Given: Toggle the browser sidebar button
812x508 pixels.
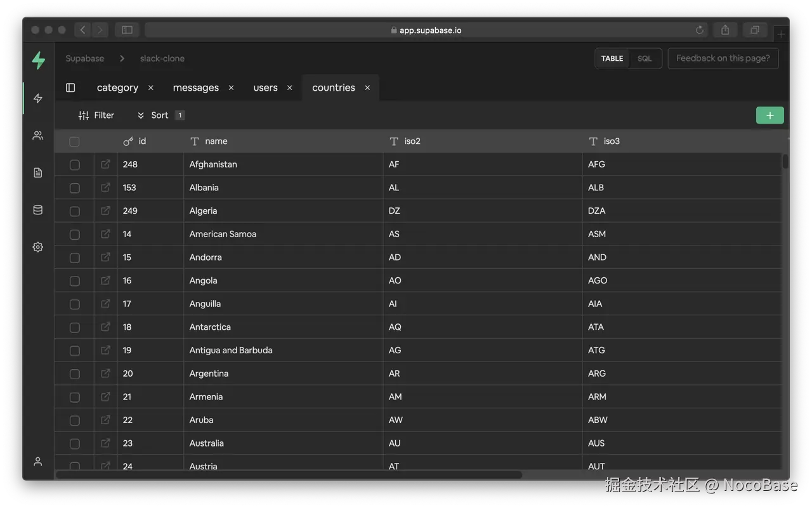Looking at the screenshot, I should 127,30.
